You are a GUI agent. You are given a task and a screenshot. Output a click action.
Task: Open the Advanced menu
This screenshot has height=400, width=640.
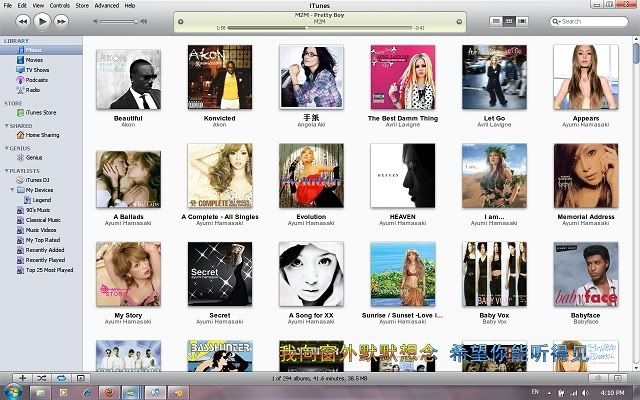106,5
